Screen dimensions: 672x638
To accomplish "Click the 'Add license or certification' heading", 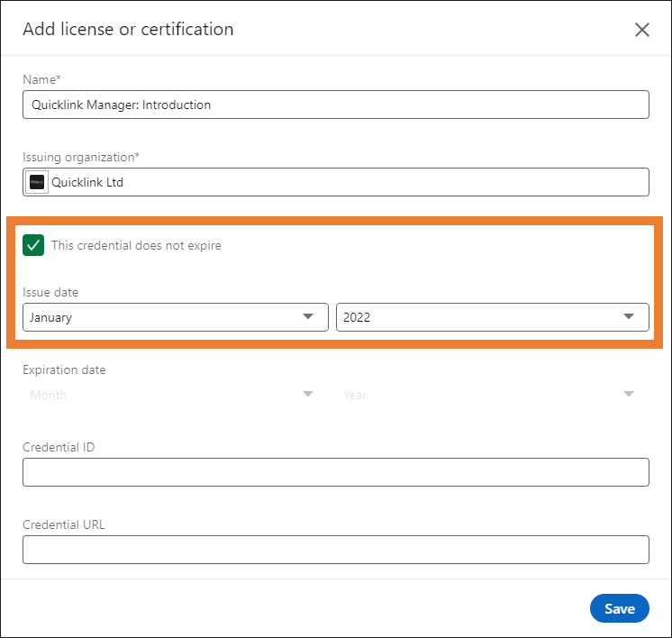I will [128, 30].
